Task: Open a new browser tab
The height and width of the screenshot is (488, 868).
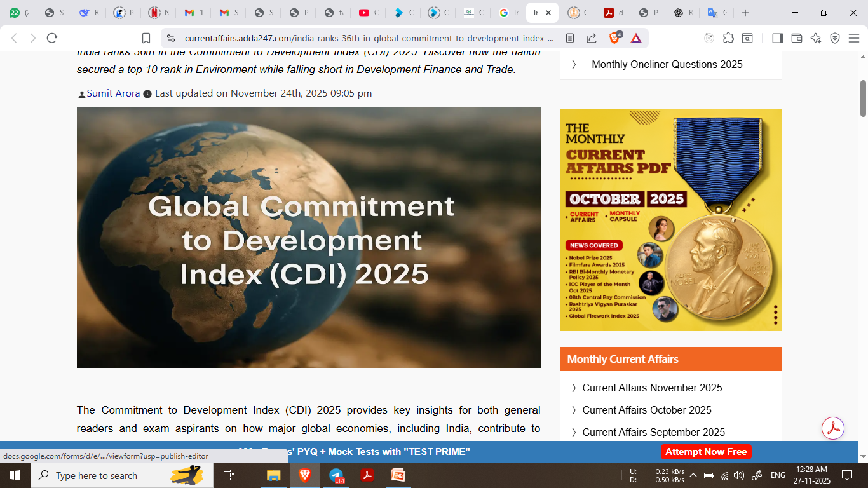Action: coord(745,13)
